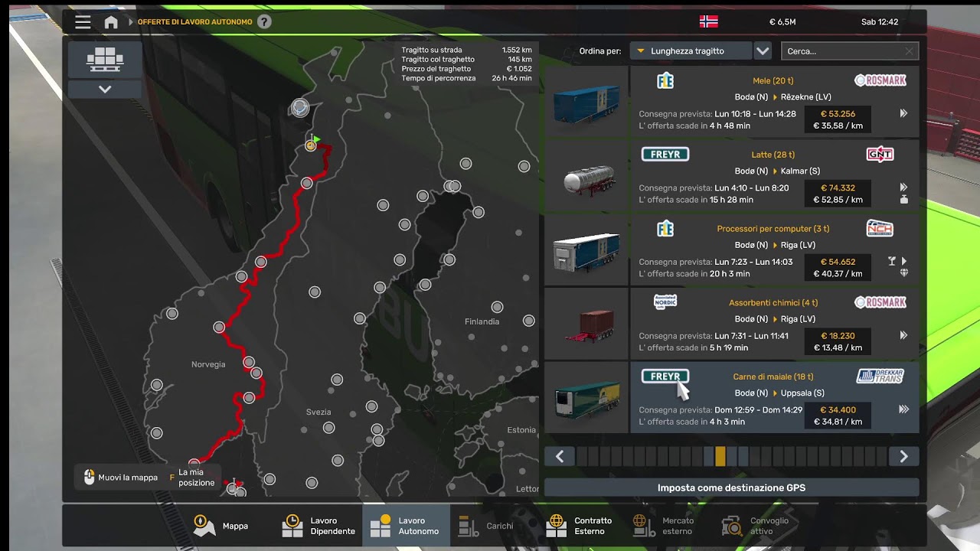This screenshot has height=551, width=980.
Task: Click Muovi la mappa hint
Action: tap(120, 478)
